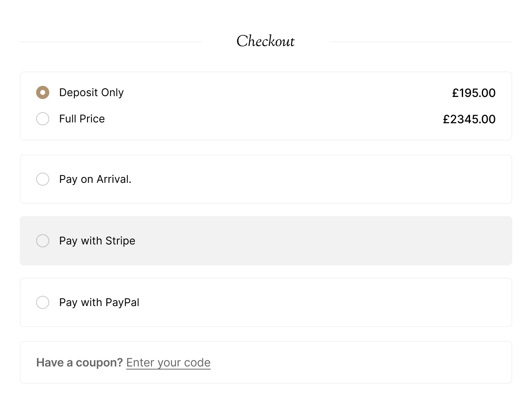
Task: Click the £195.00 deposit amount
Action: (474, 93)
